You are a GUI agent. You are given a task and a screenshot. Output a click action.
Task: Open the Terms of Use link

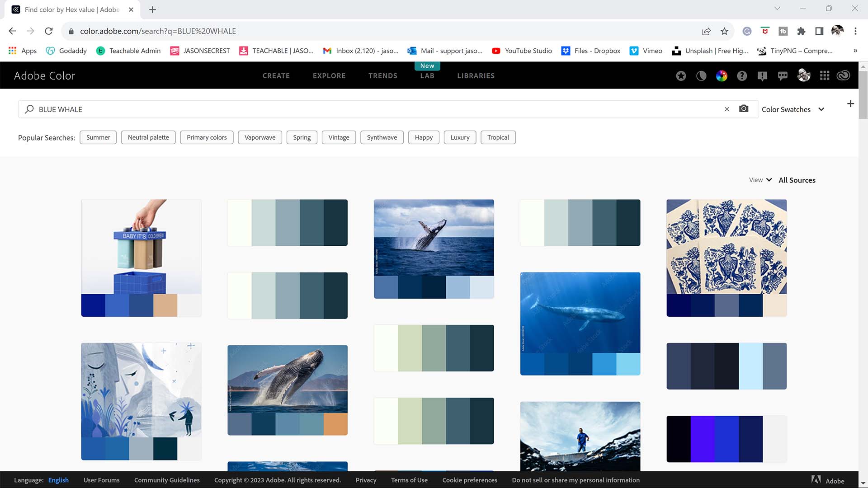tap(409, 480)
